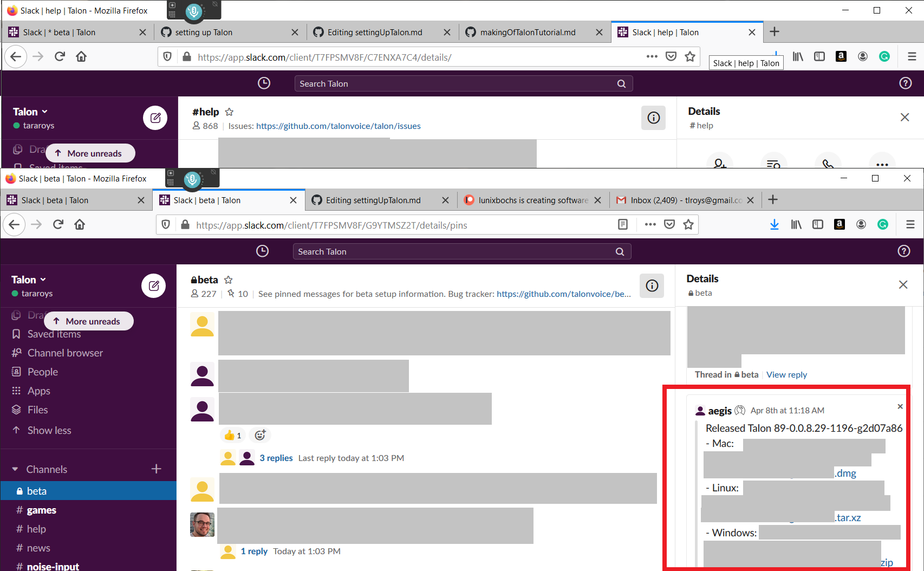Screen dimensions: 924x571
Task: Open Library icon in back Firefox toolbar
Action: tap(798, 56)
